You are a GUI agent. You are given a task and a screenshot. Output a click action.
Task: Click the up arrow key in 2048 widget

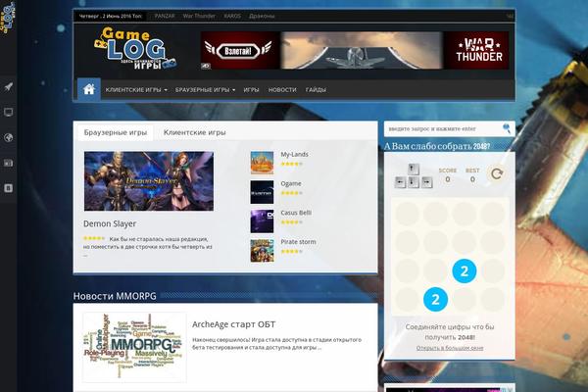point(413,169)
